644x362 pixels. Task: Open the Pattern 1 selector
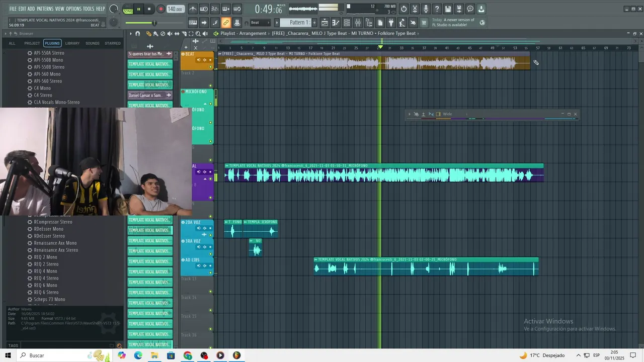296,23
